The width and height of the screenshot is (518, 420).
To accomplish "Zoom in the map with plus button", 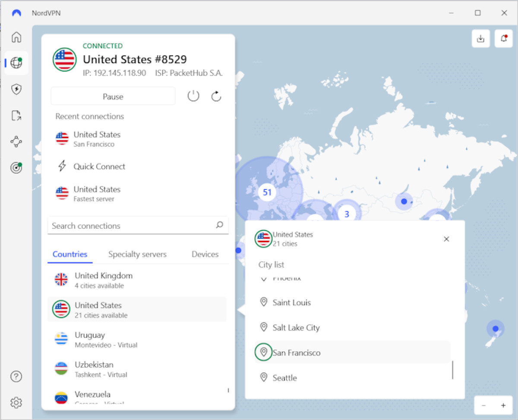I will click(x=503, y=405).
